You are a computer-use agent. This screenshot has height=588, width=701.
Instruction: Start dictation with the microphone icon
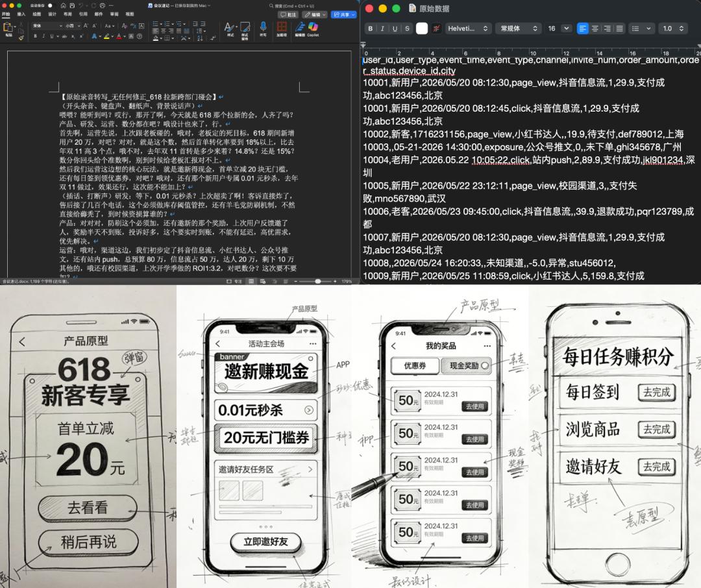pyautogui.click(x=263, y=27)
